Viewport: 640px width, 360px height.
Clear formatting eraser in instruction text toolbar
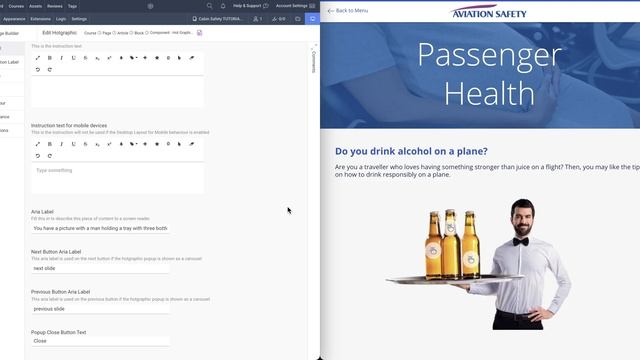click(x=192, y=58)
